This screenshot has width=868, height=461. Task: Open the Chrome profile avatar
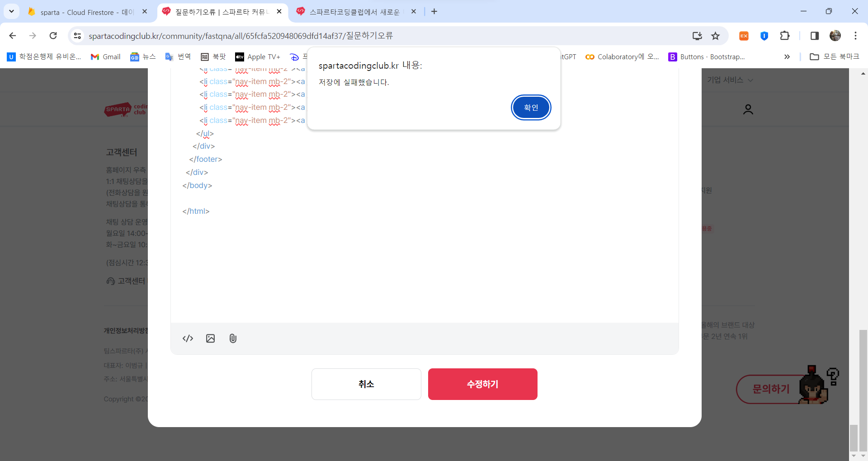tap(835, 36)
